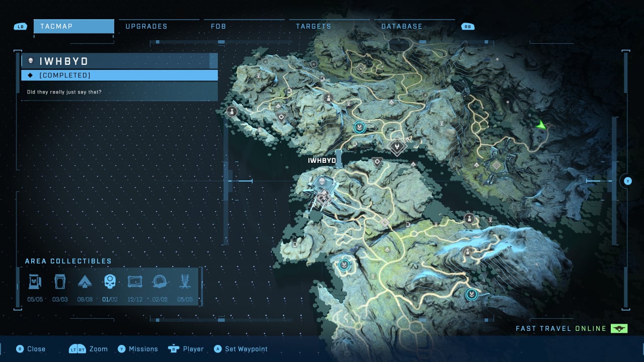Select the green player arrow on map
This screenshot has width=644, height=362.
click(x=541, y=124)
